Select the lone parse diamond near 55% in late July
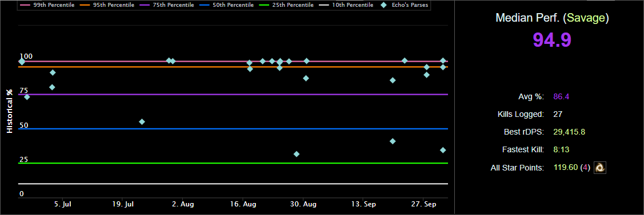 pos(142,121)
